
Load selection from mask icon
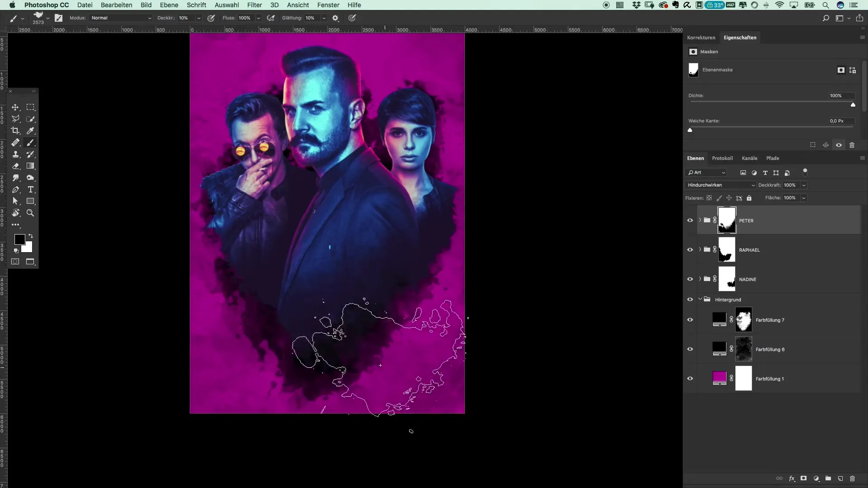[813, 145]
